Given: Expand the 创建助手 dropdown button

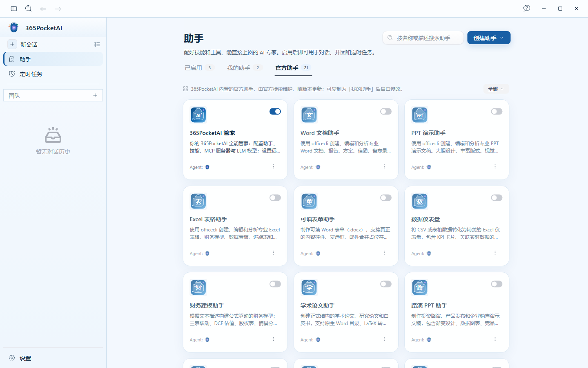Looking at the screenshot, I should pos(489,38).
